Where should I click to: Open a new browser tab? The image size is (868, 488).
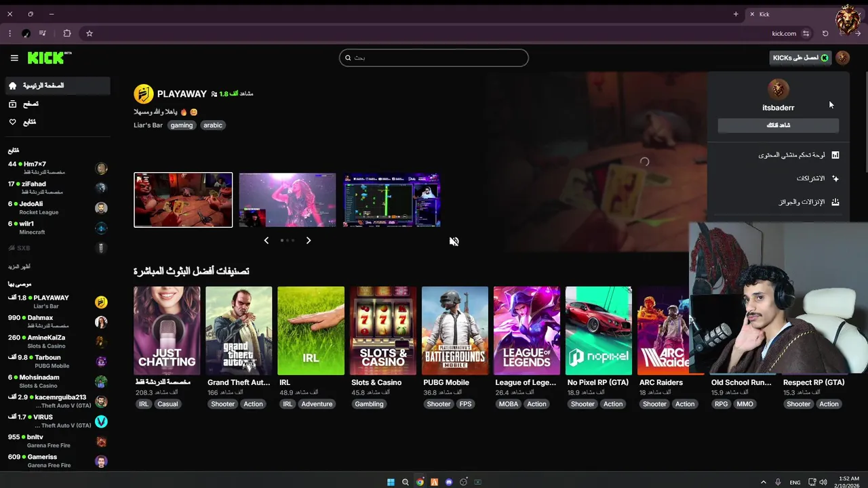(736, 14)
